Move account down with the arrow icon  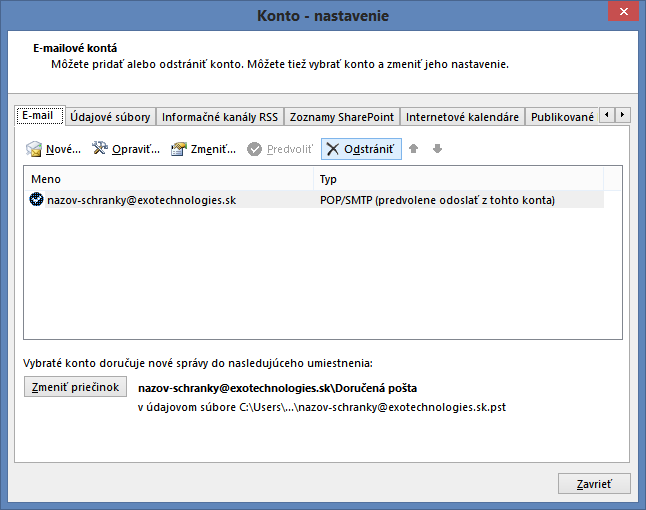click(438, 148)
